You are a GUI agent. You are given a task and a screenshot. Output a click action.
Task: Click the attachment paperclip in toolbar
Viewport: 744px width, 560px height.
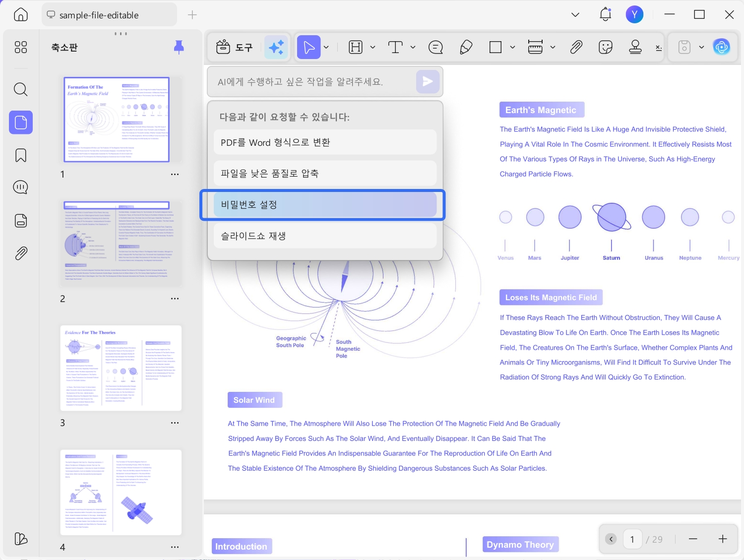(576, 47)
